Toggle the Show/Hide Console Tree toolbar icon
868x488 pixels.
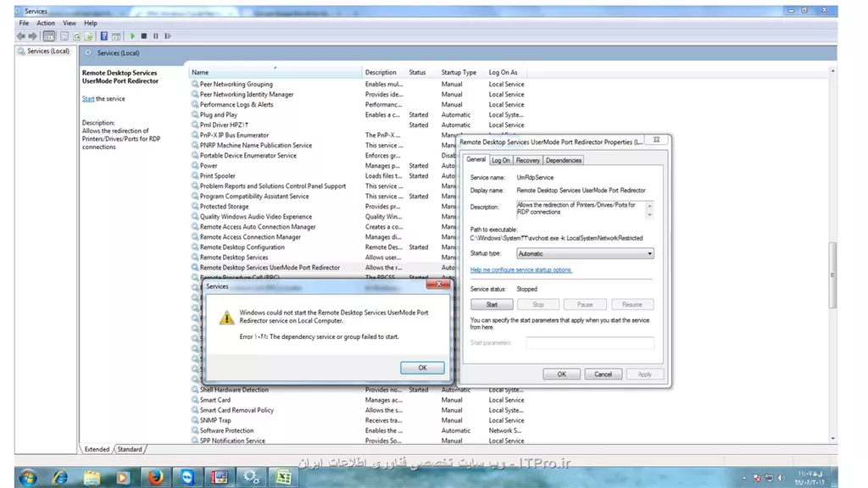(x=48, y=36)
